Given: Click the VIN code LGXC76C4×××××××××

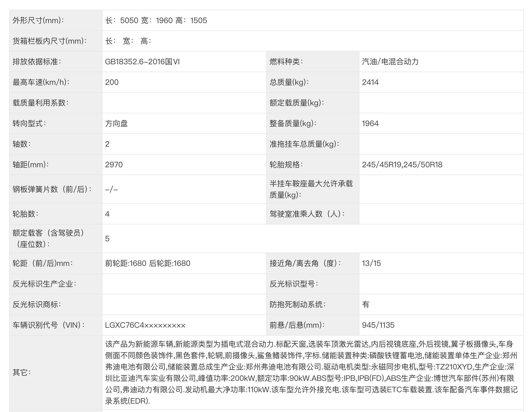Looking at the screenshot, I should click(x=145, y=325).
